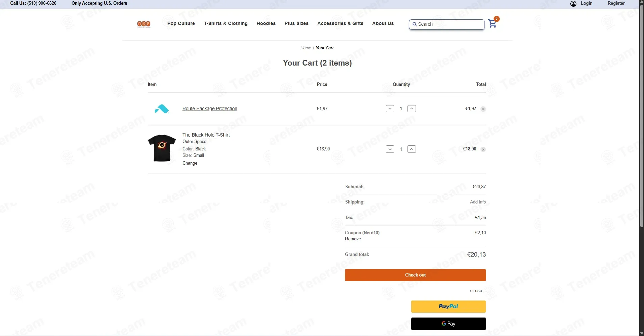Click Black Hole T-Shirt thumbnail image

tap(162, 148)
